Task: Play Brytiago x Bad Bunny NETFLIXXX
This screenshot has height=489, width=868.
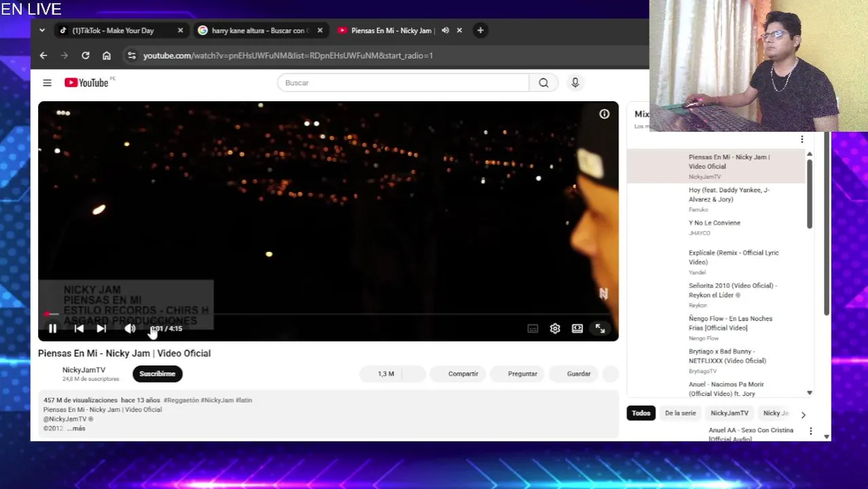Action: pyautogui.click(x=717, y=361)
